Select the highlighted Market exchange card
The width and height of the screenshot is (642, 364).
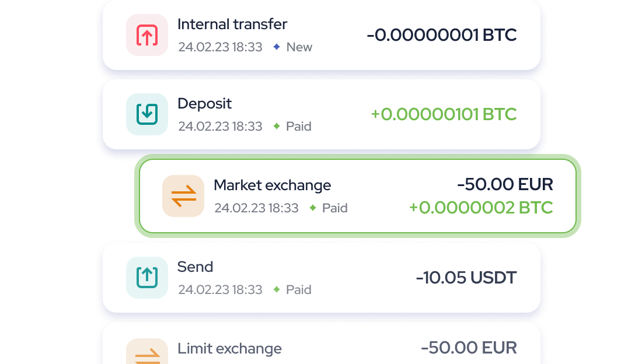[x=357, y=196]
